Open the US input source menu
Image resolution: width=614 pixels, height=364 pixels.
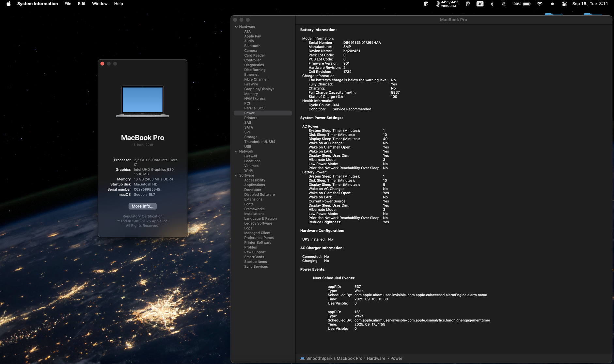coord(480,4)
